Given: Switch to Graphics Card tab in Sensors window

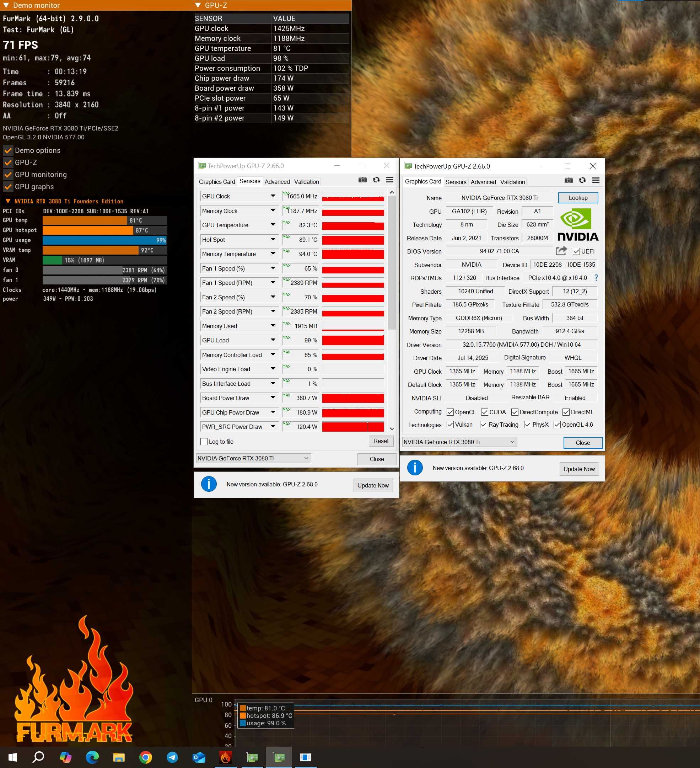Looking at the screenshot, I should pyautogui.click(x=217, y=182).
